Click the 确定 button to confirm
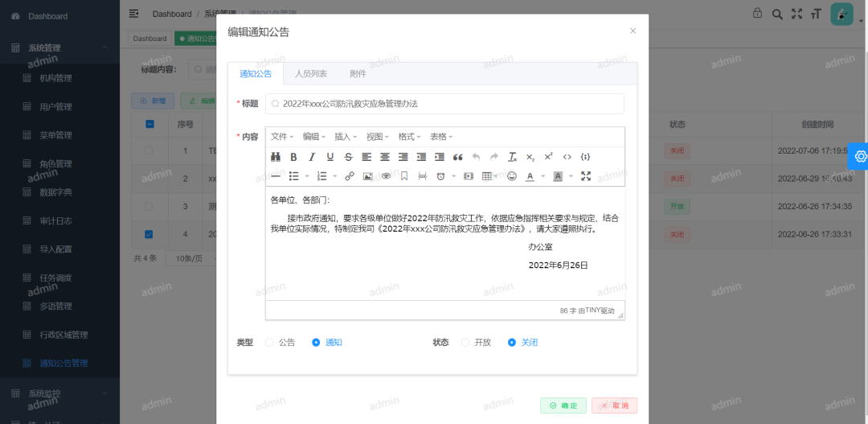 563,405
